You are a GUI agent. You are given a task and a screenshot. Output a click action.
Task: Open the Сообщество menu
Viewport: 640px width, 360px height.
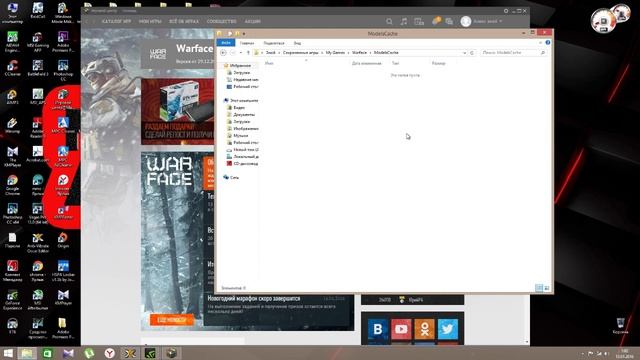click(222, 21)
